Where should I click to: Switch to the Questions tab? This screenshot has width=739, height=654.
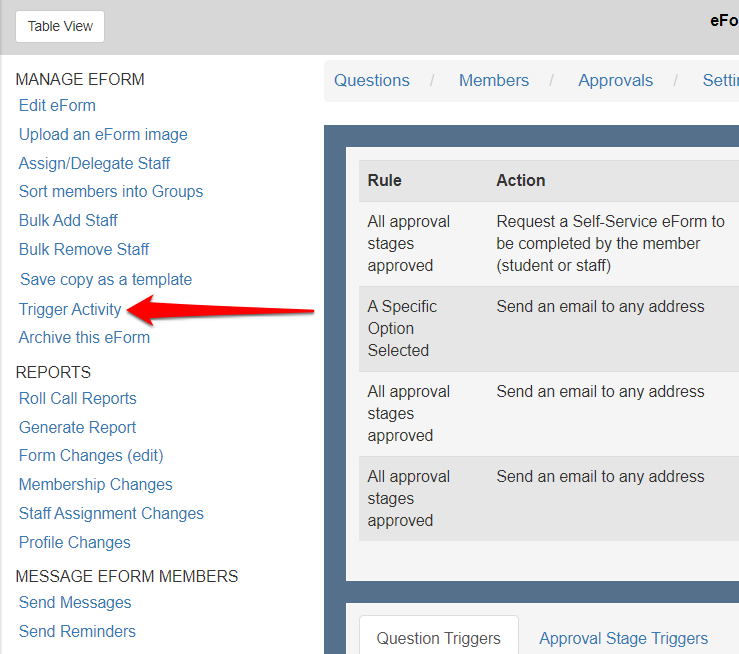tap(371, 81)
